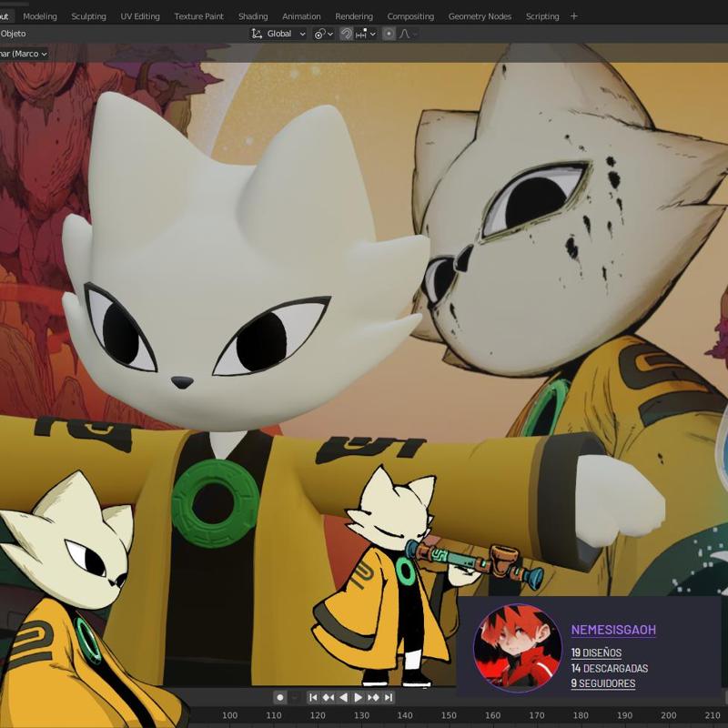Viewport: 728px width, 728px height.
Task: Jump to next keyframe
Action: tap(373, 697)
